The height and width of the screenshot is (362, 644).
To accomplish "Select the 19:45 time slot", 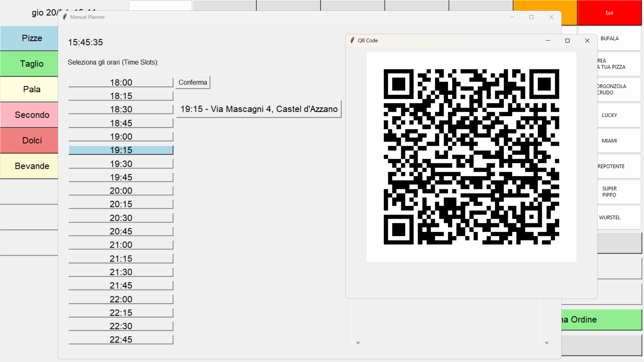I will pos(121,177).
